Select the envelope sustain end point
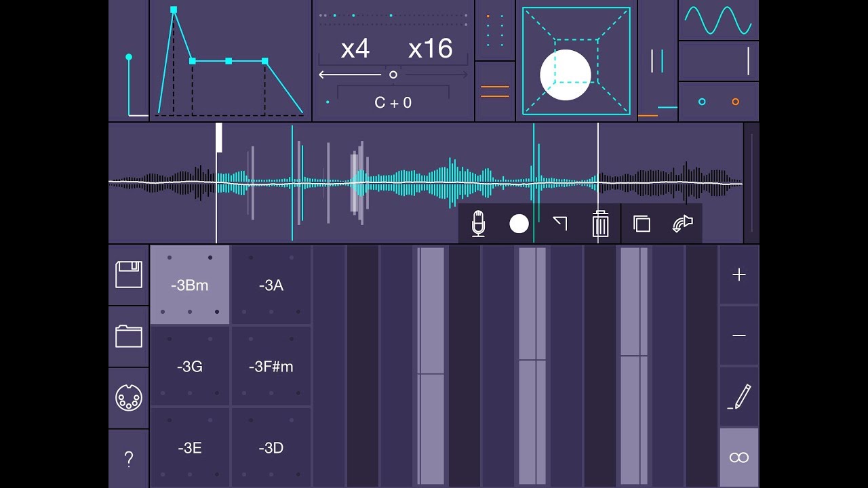Image resolution: width=868 pixels, height=488 pixels. [x=264, y=61]
